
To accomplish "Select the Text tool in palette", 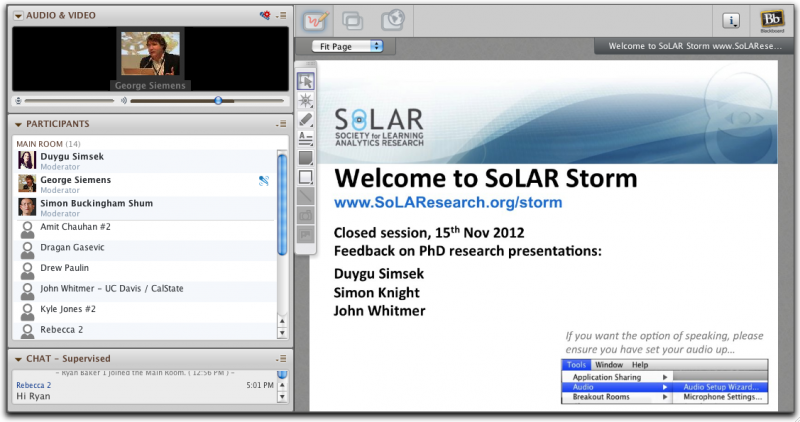I will point(306,138).
